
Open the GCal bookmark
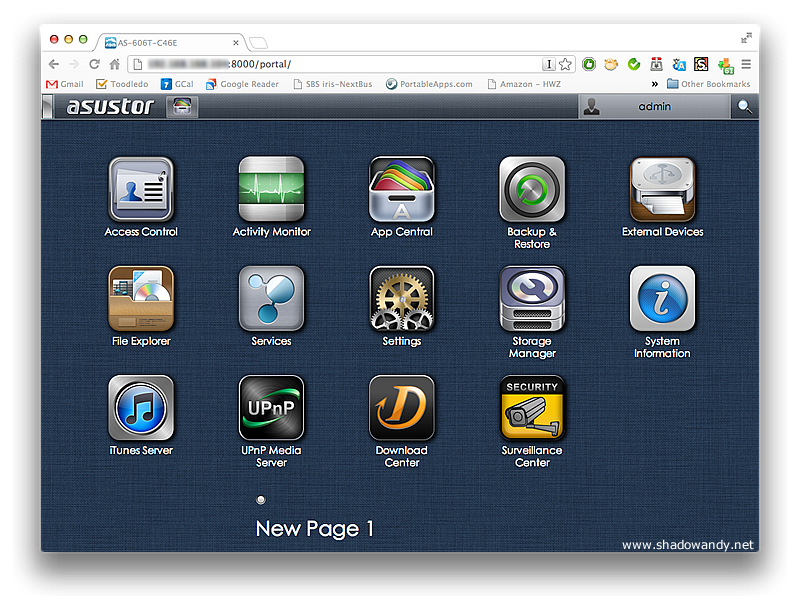(177, 84)
